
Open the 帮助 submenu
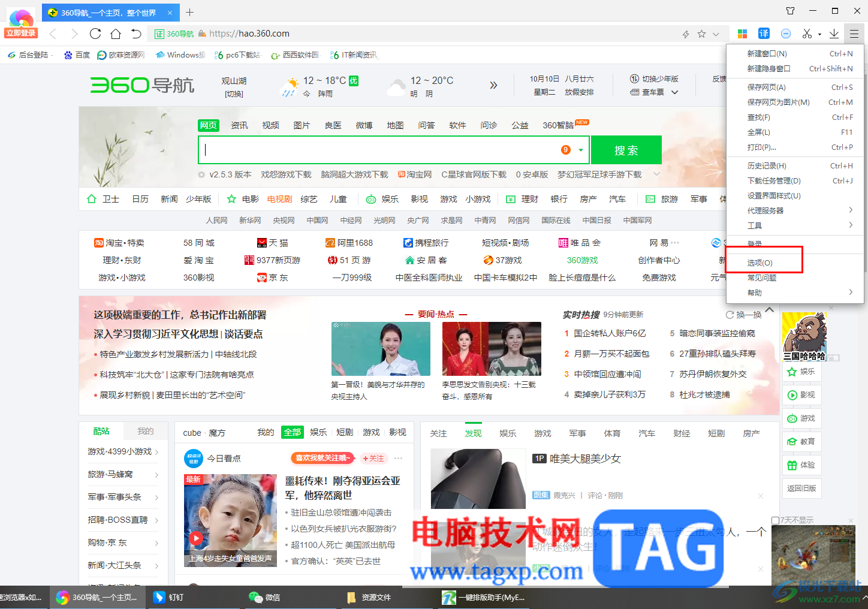click(x=794, y=293)
